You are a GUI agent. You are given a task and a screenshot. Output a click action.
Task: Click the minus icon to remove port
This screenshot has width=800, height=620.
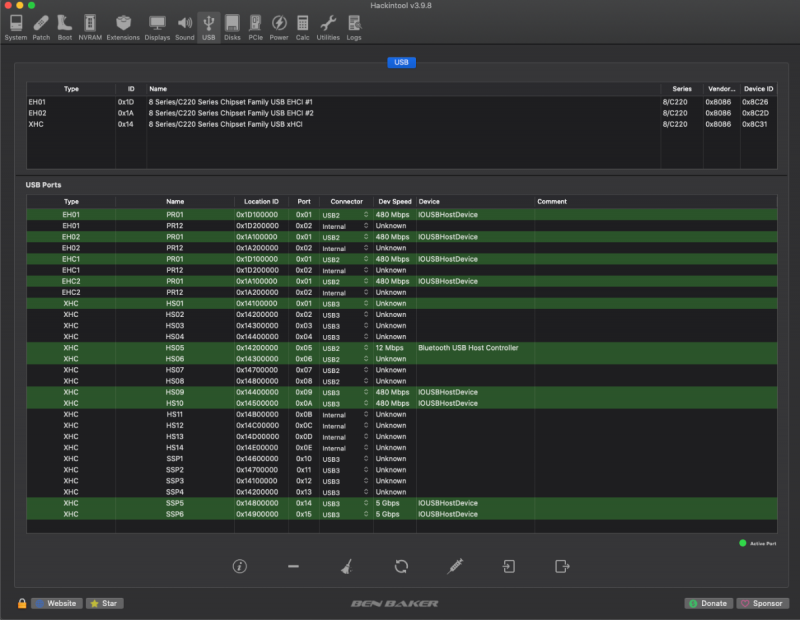tap(293, 566)
